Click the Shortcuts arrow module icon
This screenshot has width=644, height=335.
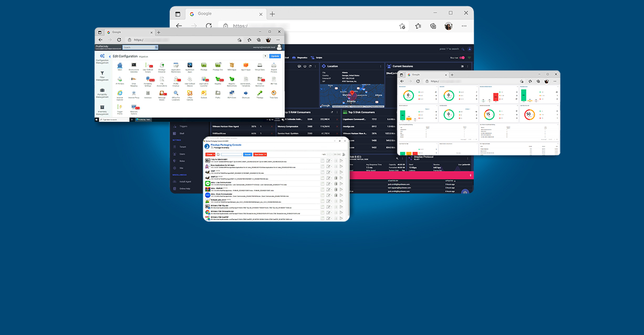245,93
